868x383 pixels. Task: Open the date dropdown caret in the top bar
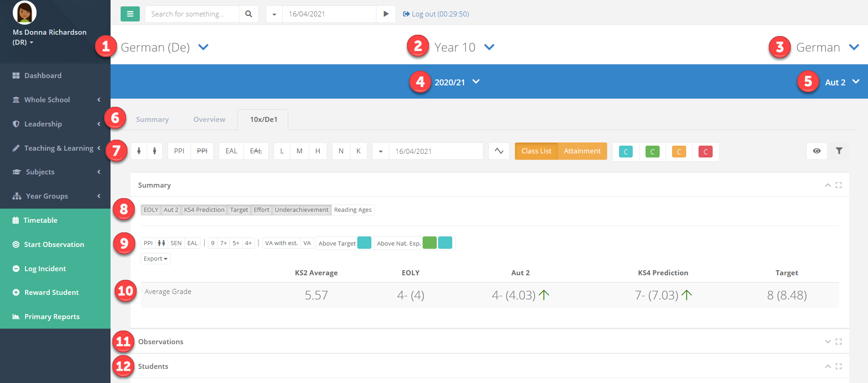click(274, 14)
